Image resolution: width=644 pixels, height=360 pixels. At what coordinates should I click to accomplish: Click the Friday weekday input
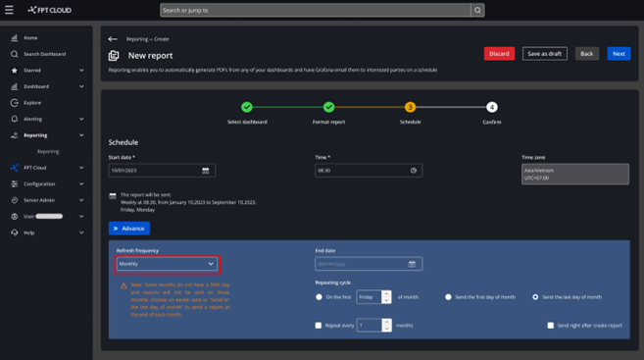coord(370,297)
